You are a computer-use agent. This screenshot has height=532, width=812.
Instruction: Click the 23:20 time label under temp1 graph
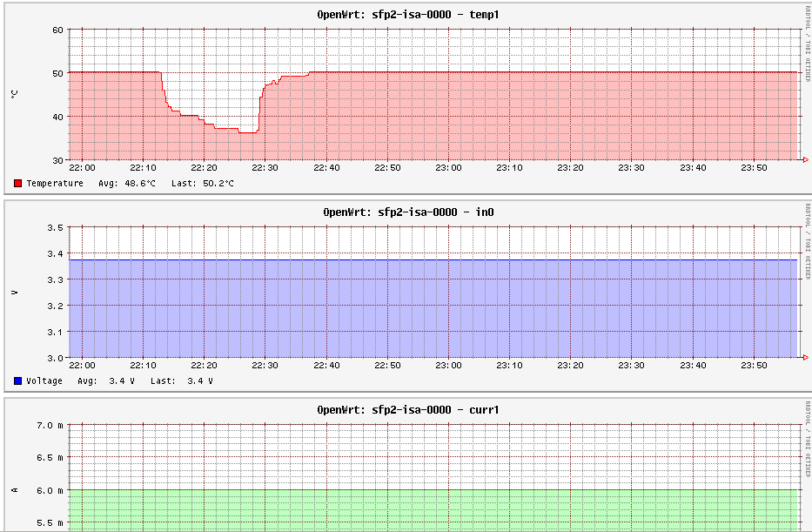tap(571, 168)
